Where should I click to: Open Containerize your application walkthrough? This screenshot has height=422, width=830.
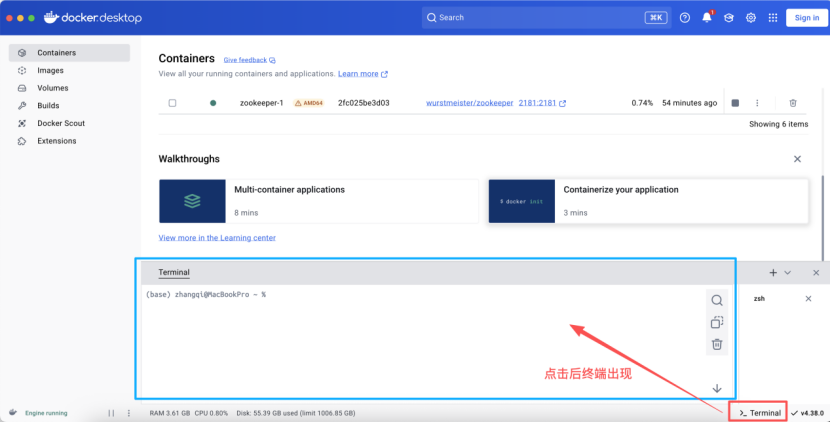[648, 201]
